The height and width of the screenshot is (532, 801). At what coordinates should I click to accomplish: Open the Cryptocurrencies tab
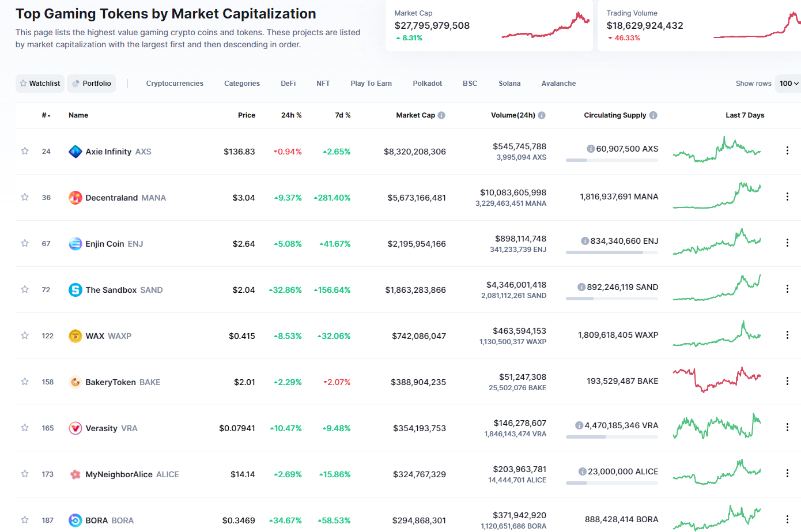click(x=175, y=84)
